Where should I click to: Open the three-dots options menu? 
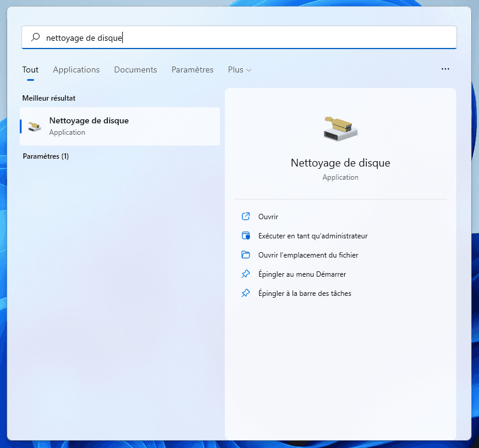point(445,69)
